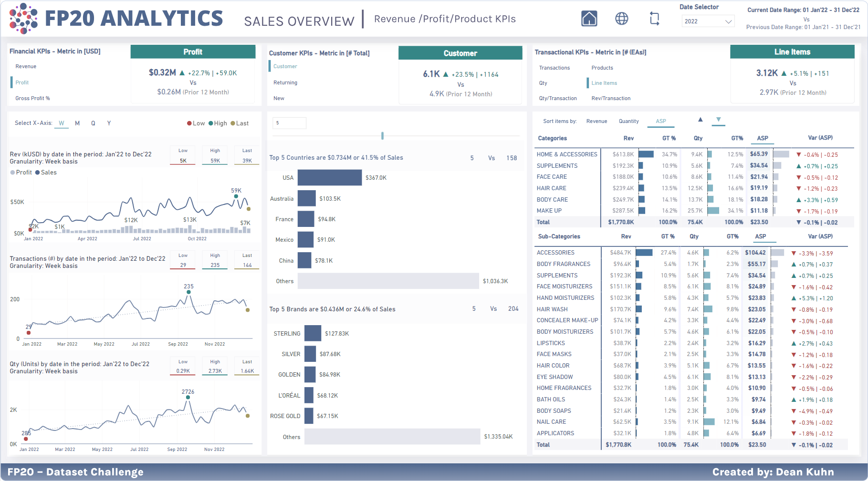
Task: Choose the Returning customer metric
Action: [285, 83]
